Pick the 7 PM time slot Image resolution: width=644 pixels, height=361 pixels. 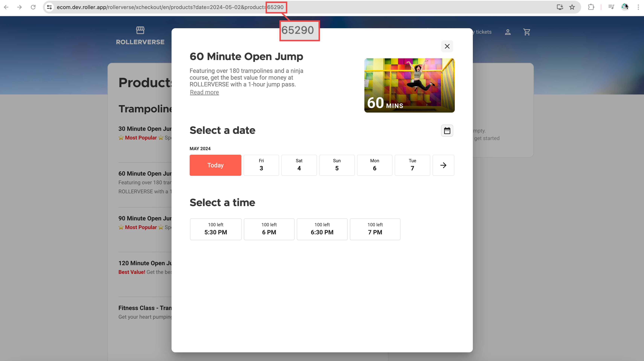375,229
